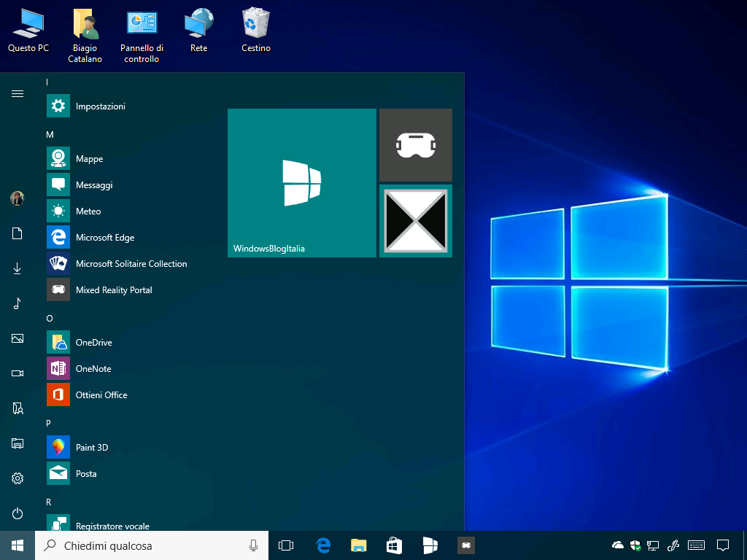Open Microsoft Store from the taskbar
The width and height of the screenshot is (747, 560).
[394, 545]
